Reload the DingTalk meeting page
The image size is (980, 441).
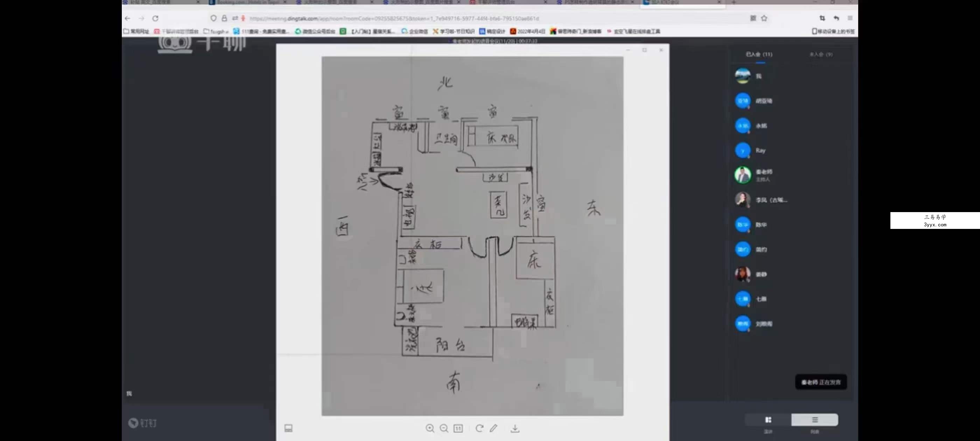[155, 18]
